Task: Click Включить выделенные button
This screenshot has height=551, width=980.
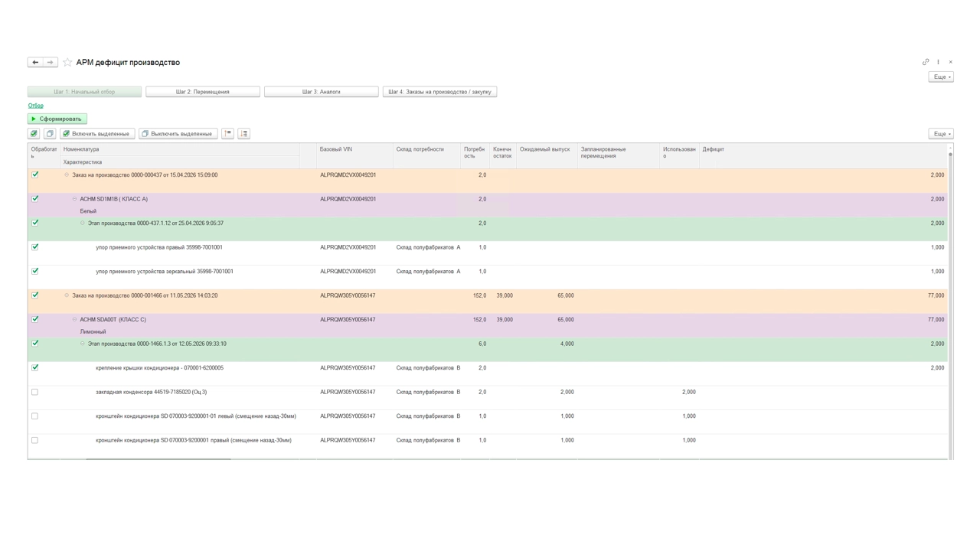Action: click(97, 134)
